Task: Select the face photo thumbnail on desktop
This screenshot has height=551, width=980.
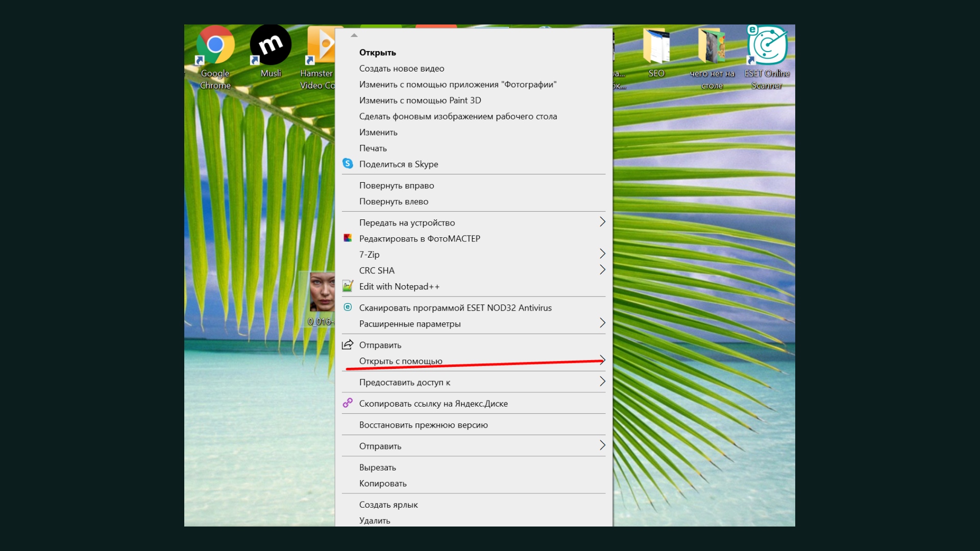Action: pos(322,292)
